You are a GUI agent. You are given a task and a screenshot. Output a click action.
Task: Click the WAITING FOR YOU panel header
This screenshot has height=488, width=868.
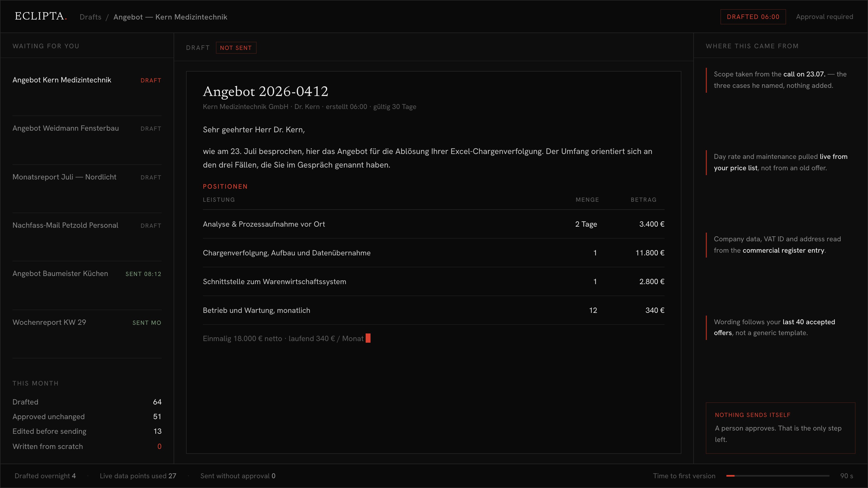pyautogui.click(x=46, y=46)
